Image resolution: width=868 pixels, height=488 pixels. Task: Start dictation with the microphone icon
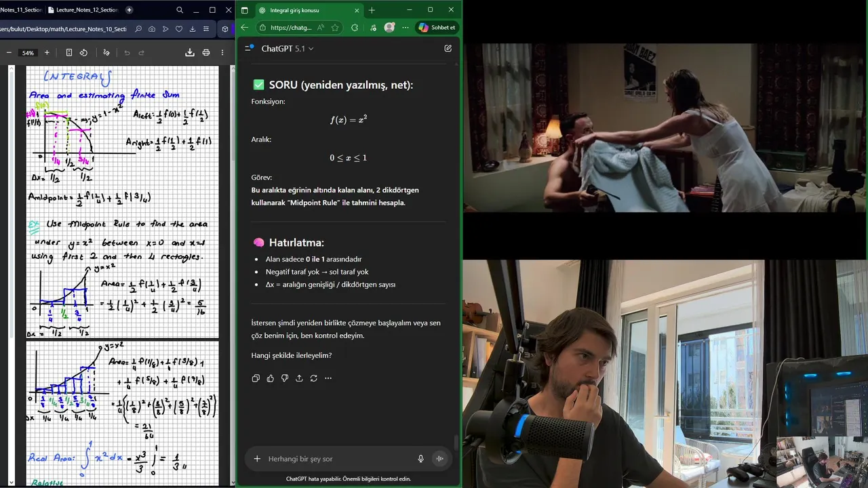[x=420, y=459]
